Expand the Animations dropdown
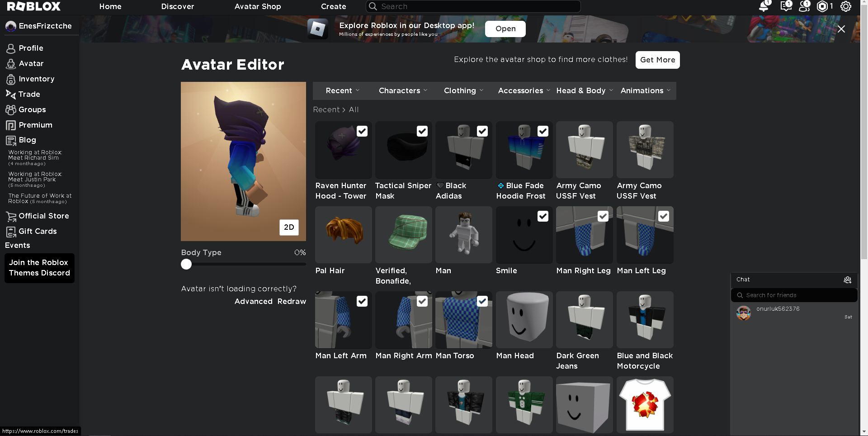Image resolution: width=868 pixels, height=436 pixels. point(646,91)
